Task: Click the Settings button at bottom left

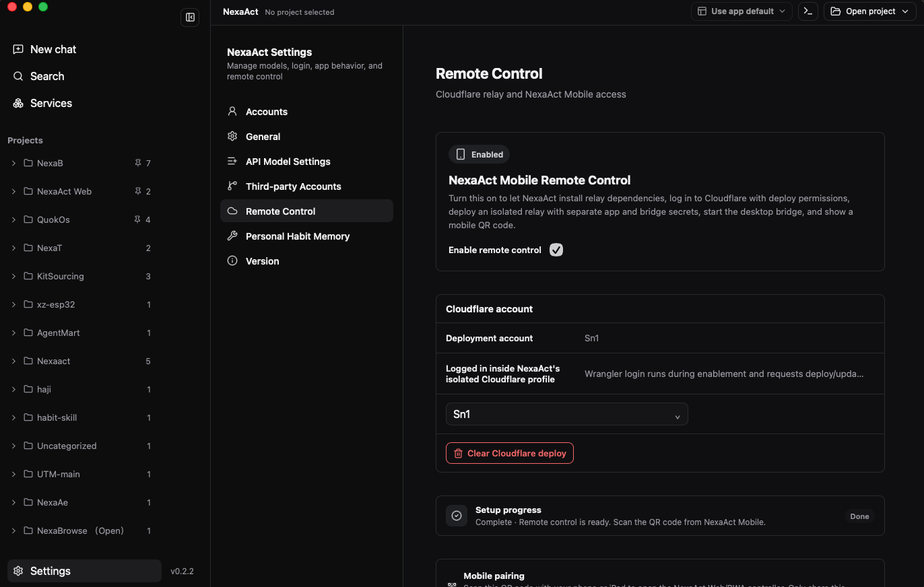Action: coord(84,571)
